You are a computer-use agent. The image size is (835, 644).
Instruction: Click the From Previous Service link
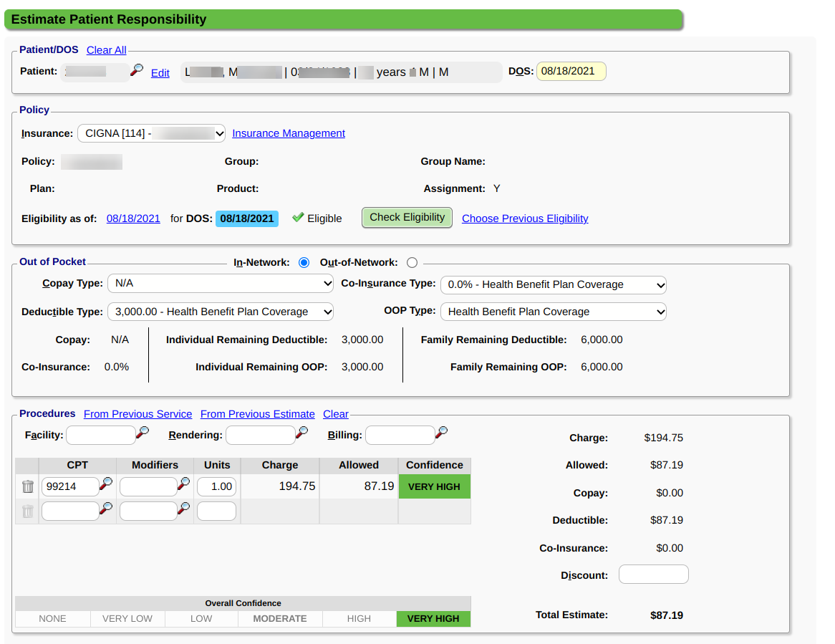137,414
